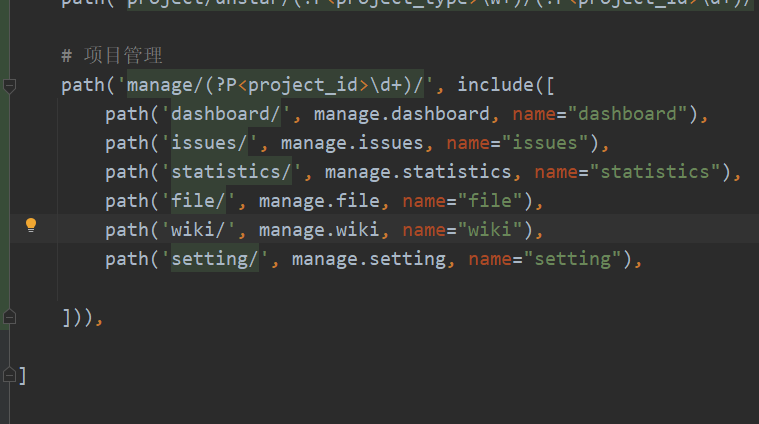Click the name="dashboard" argument
Viewport: 759px width, 424px height.
600,114
